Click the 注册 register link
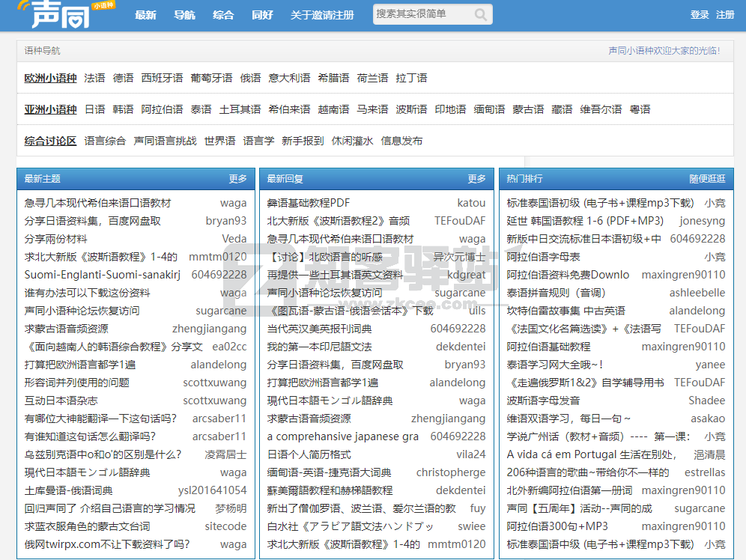Screen dimensions: 746x560 (x=724, y=14)
